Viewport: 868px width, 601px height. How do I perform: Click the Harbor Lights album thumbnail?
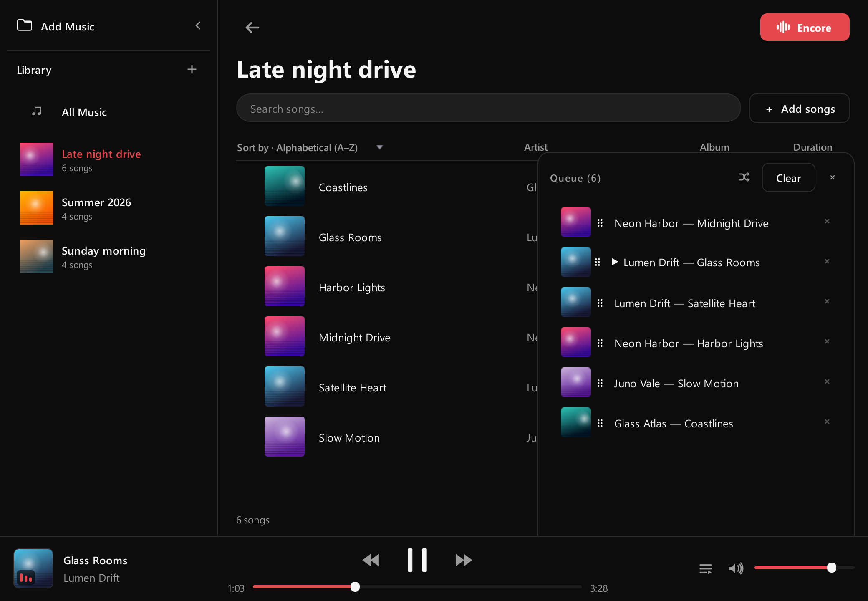[x=285, y=286]
